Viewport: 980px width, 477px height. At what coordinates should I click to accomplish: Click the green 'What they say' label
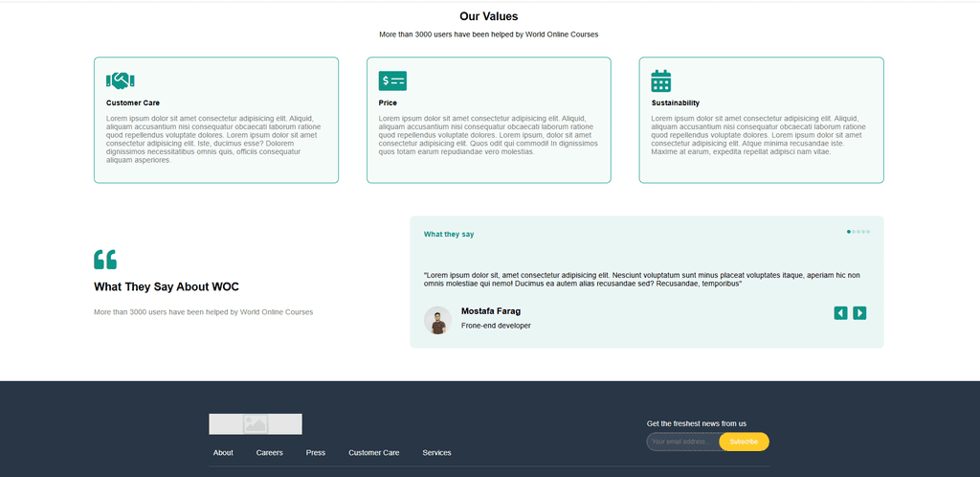pos(449,235)
